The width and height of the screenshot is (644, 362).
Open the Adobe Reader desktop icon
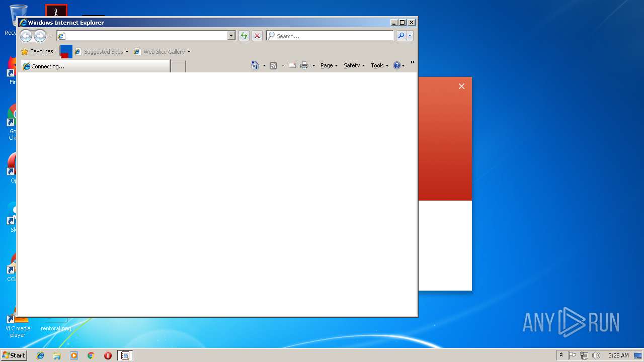[56, 11]
